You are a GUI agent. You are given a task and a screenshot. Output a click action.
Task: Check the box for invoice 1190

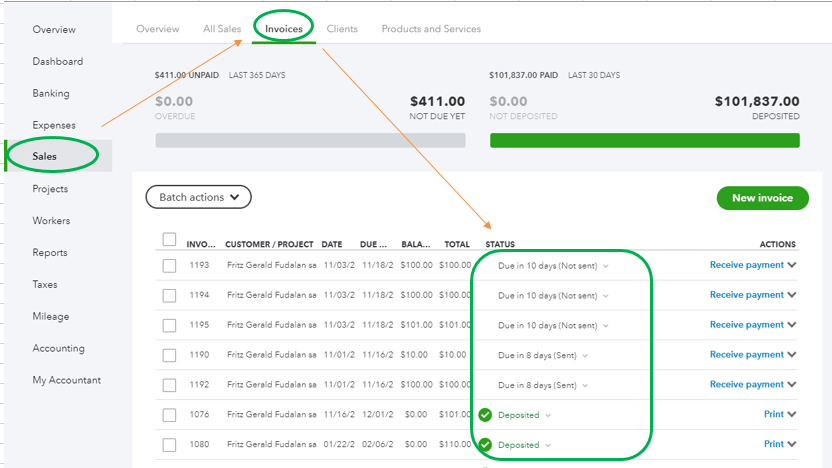coord(169,355)
